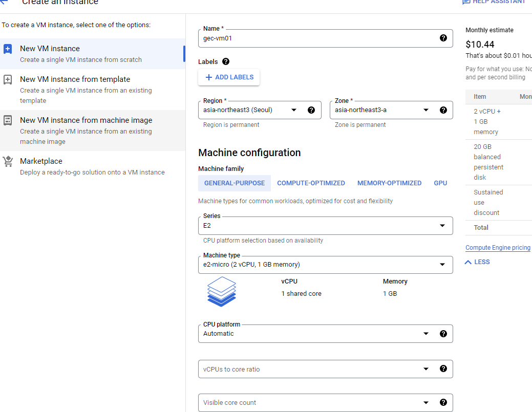Click the machine image option icon

pos(8,120)
